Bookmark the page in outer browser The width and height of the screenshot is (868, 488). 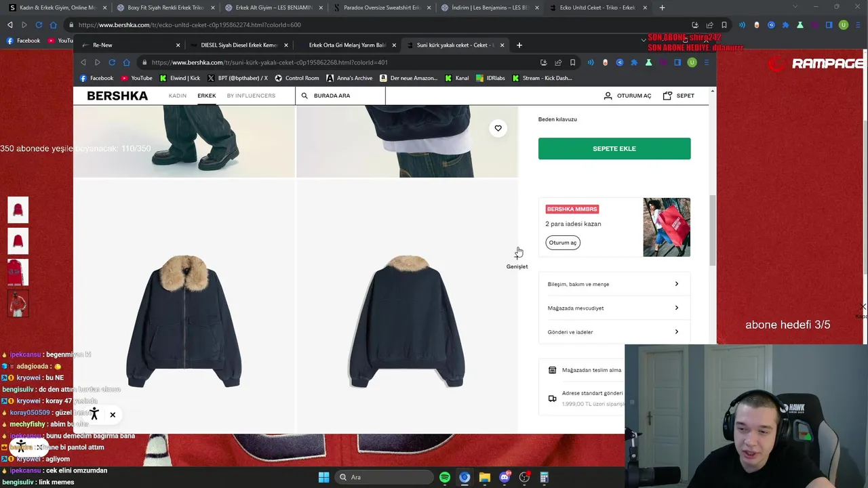pyautogui.click(x=724, y=25)
